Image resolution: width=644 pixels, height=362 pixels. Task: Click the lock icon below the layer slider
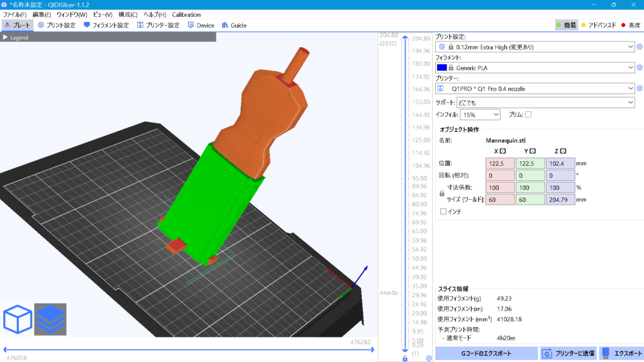pos(405,358)
